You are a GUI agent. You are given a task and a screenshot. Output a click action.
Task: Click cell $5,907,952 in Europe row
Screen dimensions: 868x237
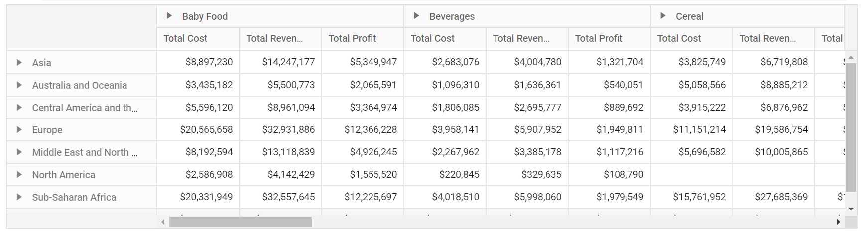(x=527, y=129)
